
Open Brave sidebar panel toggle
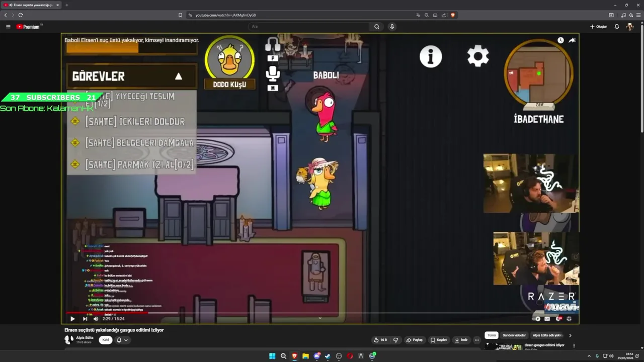pyautogui.click(x=611, y=15)
